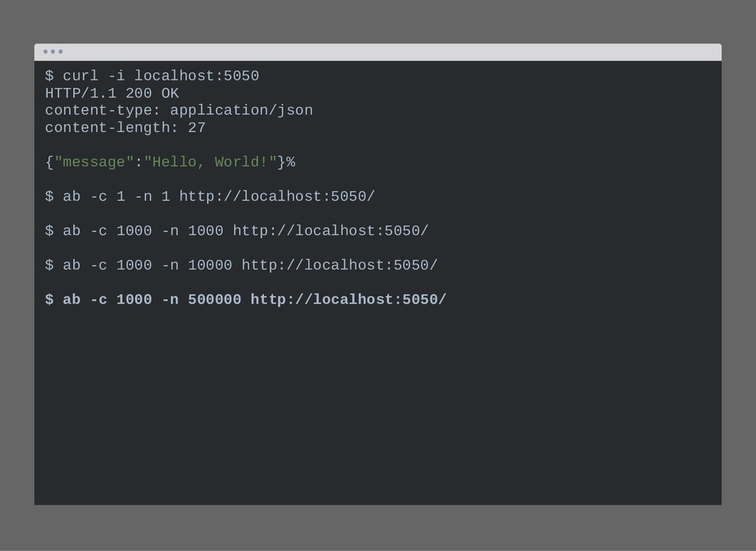Click the middle dot in the window title bar
Image resolution: width=756 pixels, height=551 pixels.
tap(53, 52)
